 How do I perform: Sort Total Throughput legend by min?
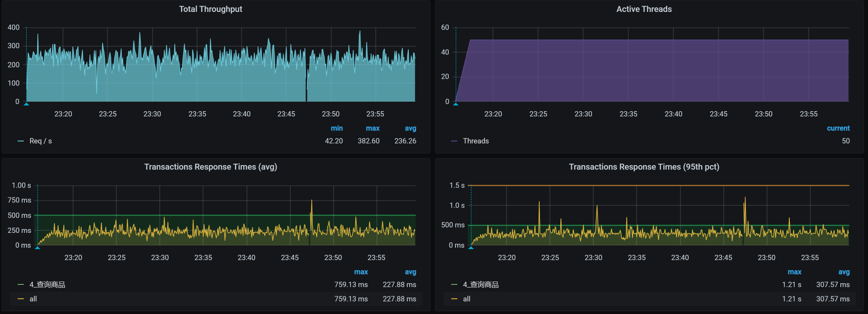pos(337,128)
